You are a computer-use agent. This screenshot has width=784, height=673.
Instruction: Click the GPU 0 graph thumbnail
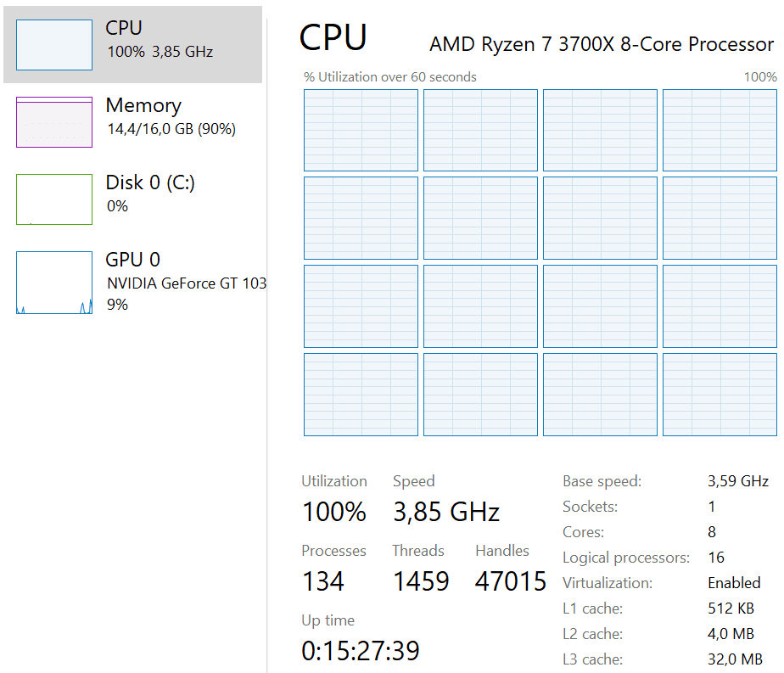point(54,282)
